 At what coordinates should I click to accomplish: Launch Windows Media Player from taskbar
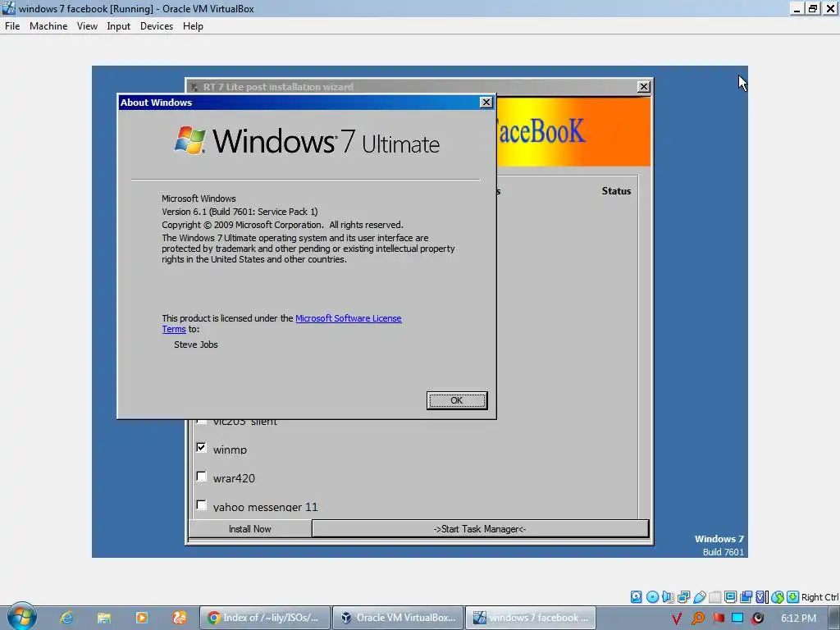(141, 618)
